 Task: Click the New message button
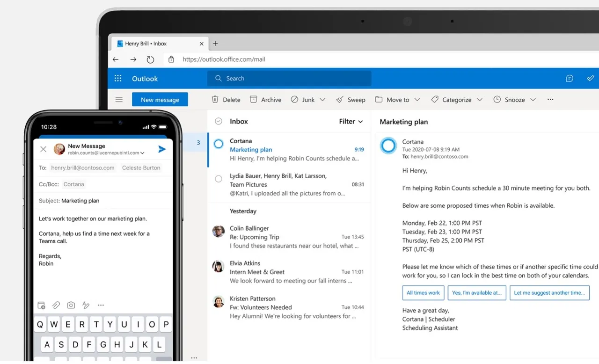pos(160,100)
